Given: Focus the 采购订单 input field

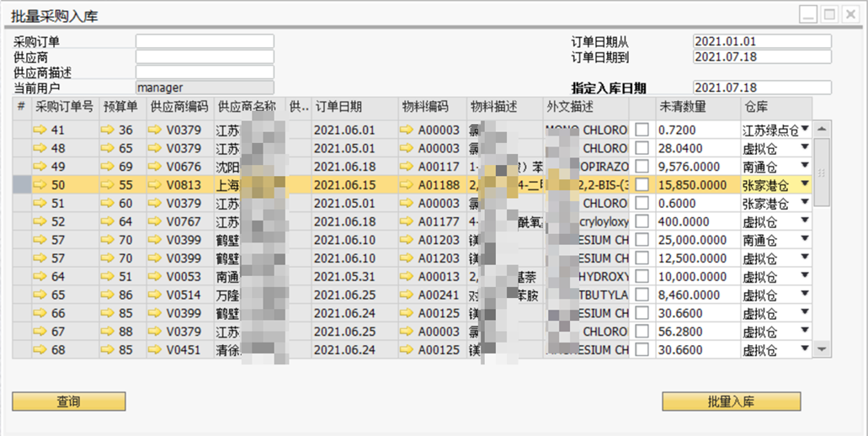Looking at the screenshot, I should pyautogui.click(x=205, y=41).
